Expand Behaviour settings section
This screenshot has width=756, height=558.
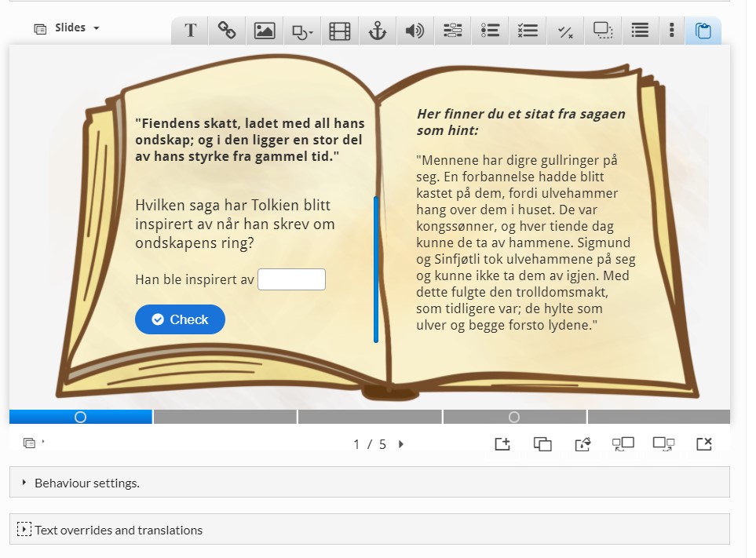369,483
